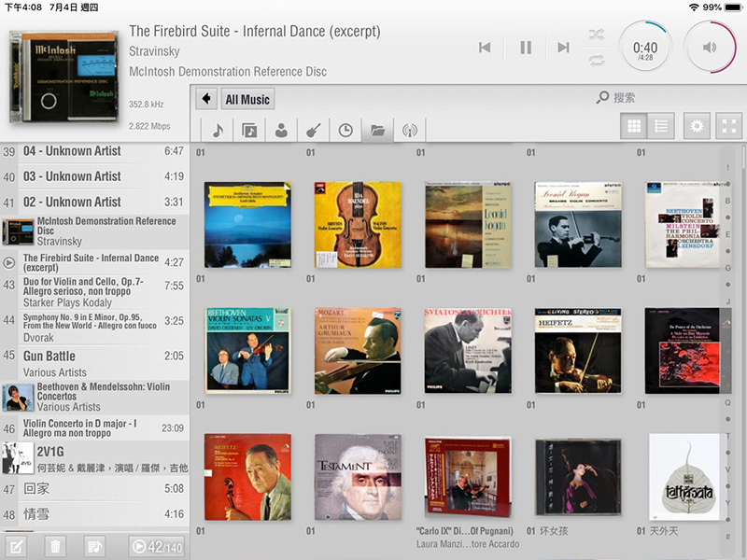Jump to letter T in index

click(x=727, y=436)
